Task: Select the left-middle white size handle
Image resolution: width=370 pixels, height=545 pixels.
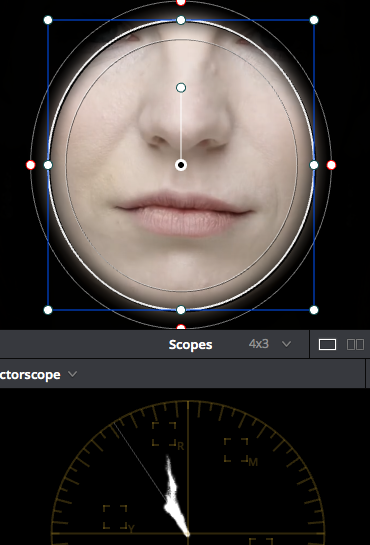Action: coord(48,165)
